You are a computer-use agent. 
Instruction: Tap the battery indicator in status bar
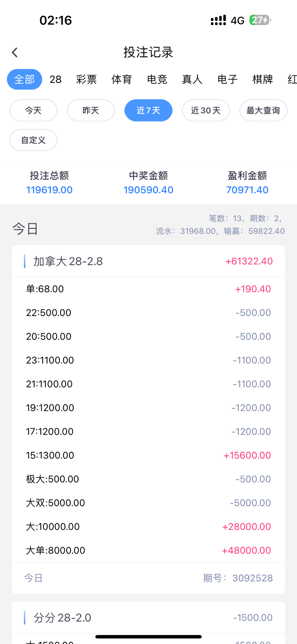(260, 20)
